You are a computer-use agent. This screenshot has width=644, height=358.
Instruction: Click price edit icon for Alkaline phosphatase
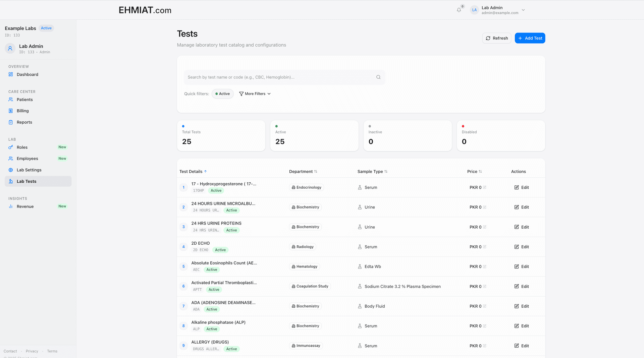coord(485,326)
